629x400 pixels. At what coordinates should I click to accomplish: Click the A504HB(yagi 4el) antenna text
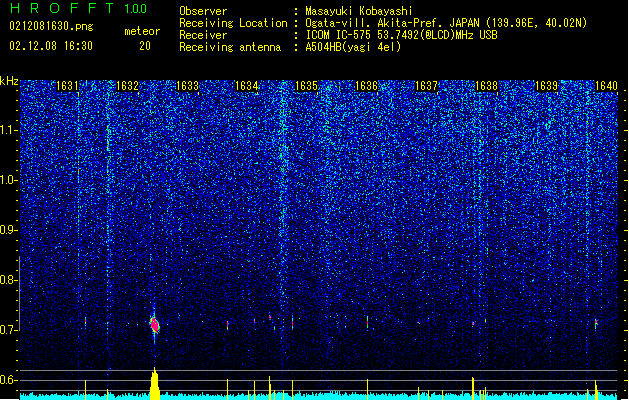click(353, 47)
